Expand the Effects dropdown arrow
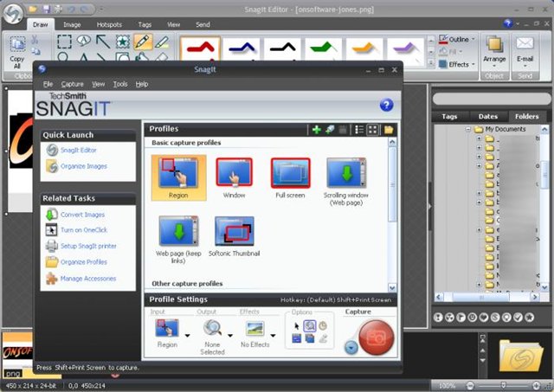 tap(273, 336)
